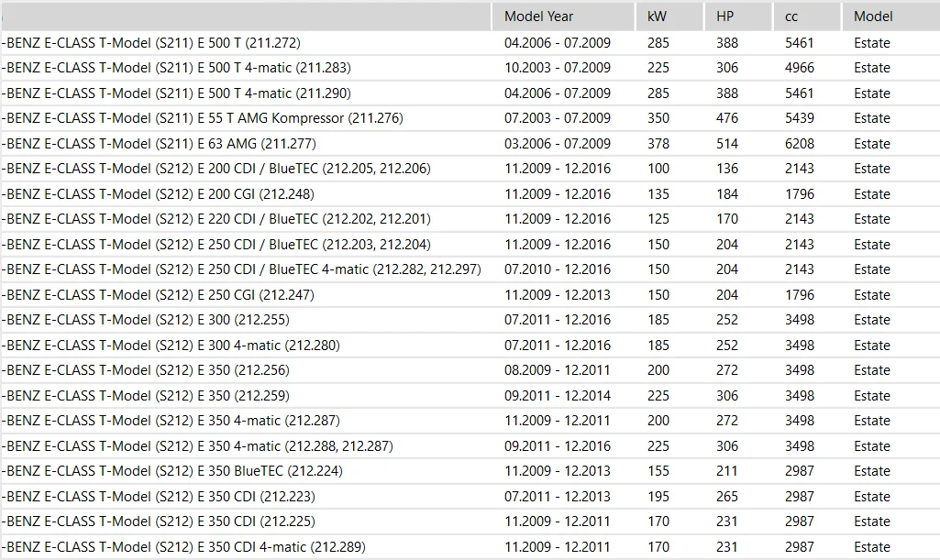Select row E 350 (212.259)
The width and height of the screenshot is (940, 560).
[470, 395]
